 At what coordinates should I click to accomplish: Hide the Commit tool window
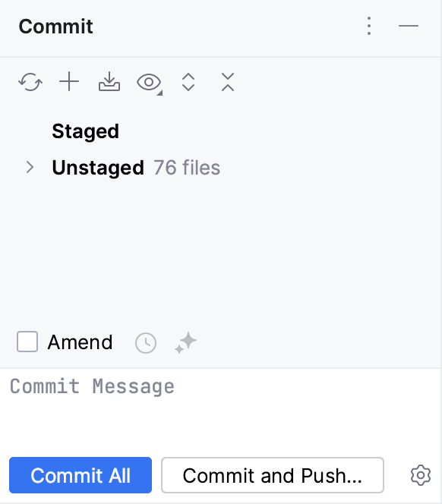(x=409, y=26)
